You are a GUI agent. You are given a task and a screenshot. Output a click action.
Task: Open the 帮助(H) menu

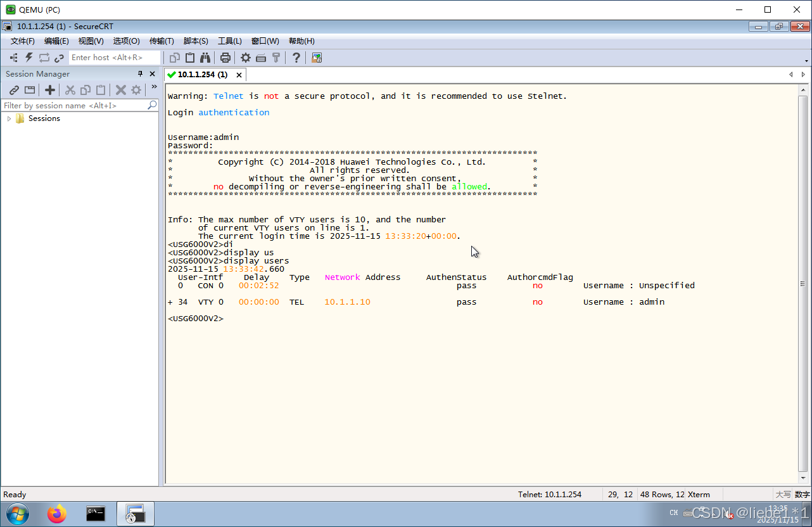tap(301, 41)
